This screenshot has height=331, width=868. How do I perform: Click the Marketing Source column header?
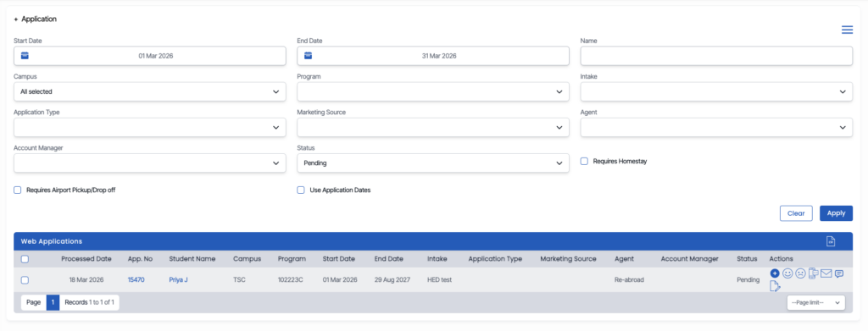[x=569, y=258]
